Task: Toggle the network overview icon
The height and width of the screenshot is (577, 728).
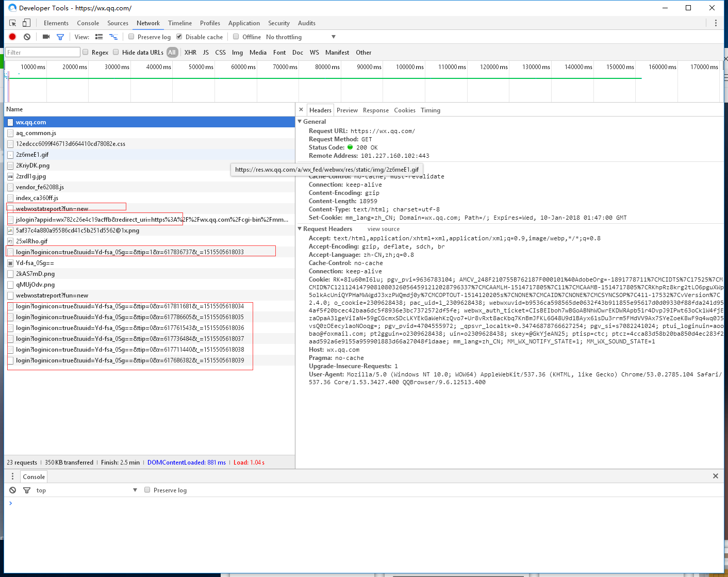Action: pyautogui.click(x=113, y=37)
